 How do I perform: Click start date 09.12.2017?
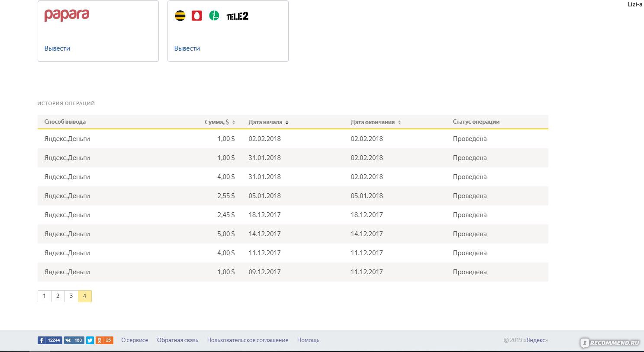tap(264, 272)
